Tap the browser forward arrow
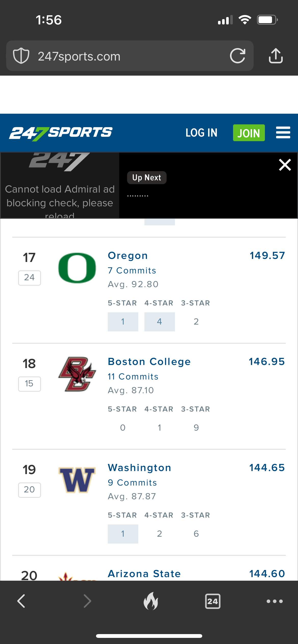 pyautogui.click(x=87, y=601)
